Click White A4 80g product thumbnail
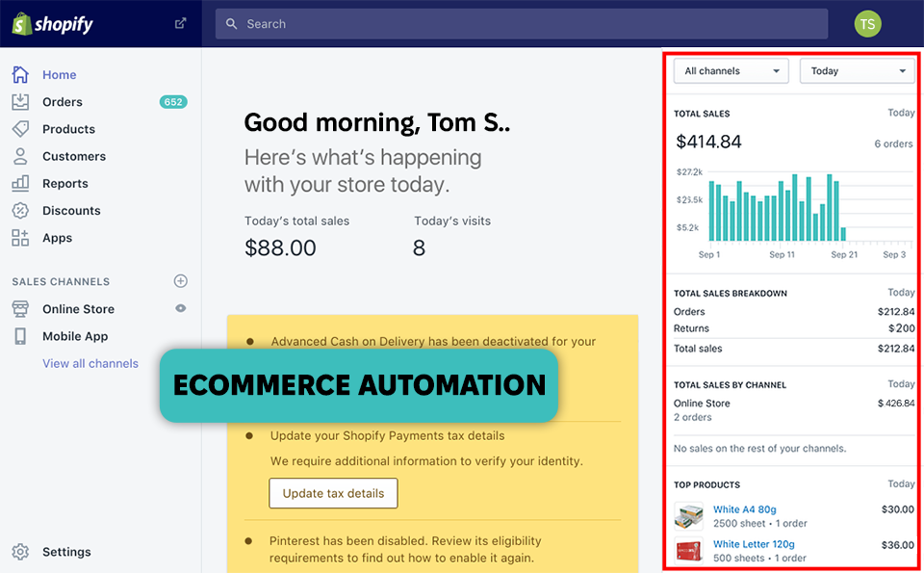Viewport: 924px width, 573px height. tap(689, 516)
